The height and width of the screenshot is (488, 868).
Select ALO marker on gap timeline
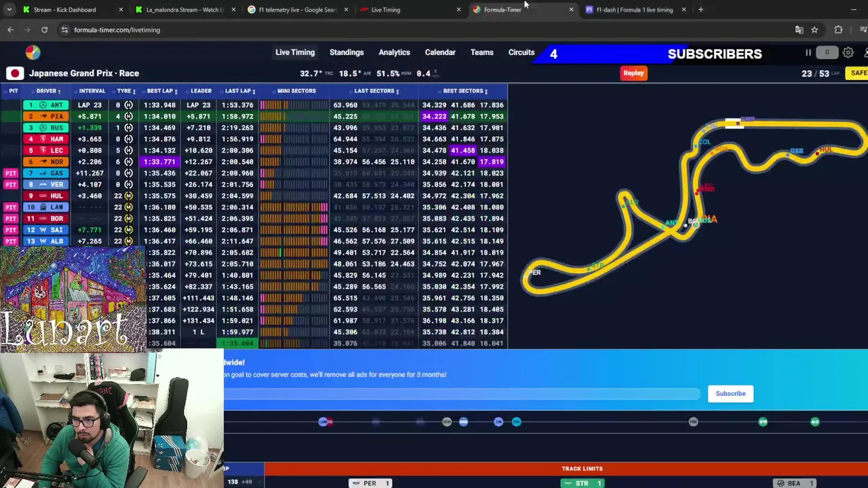click(815, 422)
